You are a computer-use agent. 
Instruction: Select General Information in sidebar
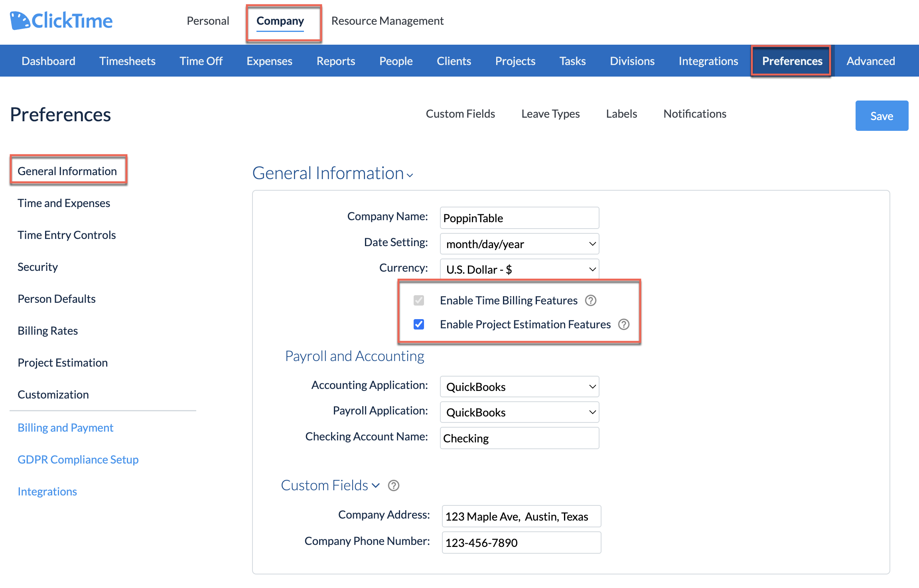[x=67, y=171]
